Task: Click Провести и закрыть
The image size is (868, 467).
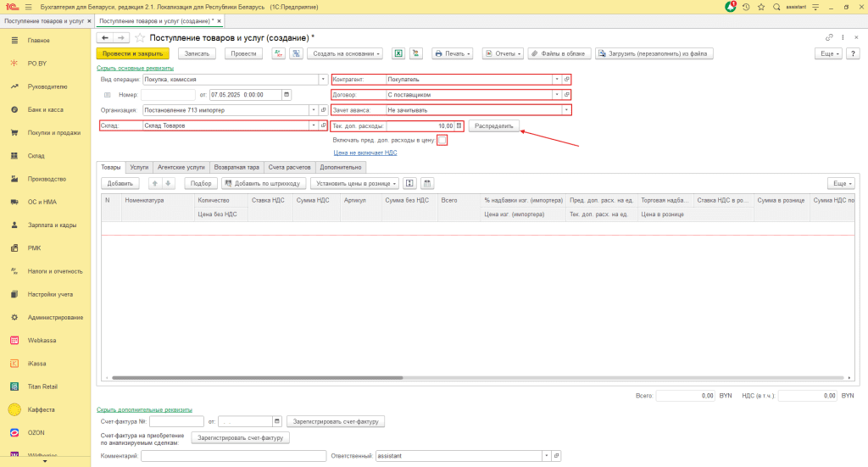Action: pyautogui.click(x=133, y=53)
